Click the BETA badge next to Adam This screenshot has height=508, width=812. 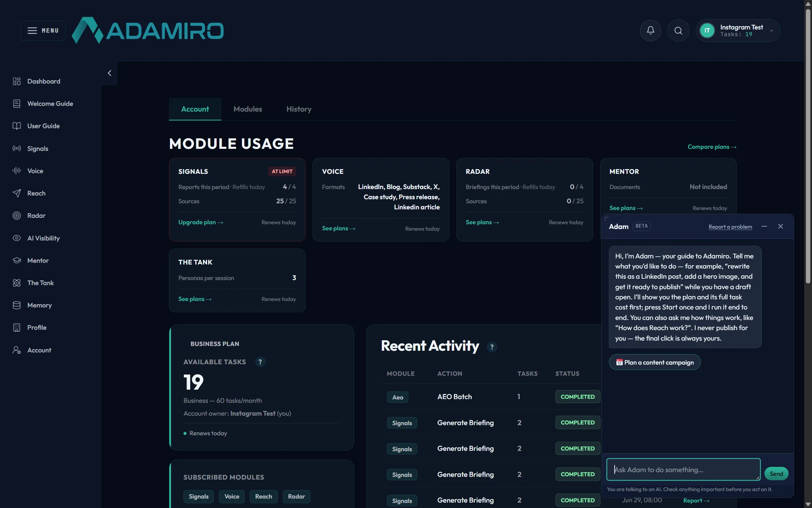641,226
